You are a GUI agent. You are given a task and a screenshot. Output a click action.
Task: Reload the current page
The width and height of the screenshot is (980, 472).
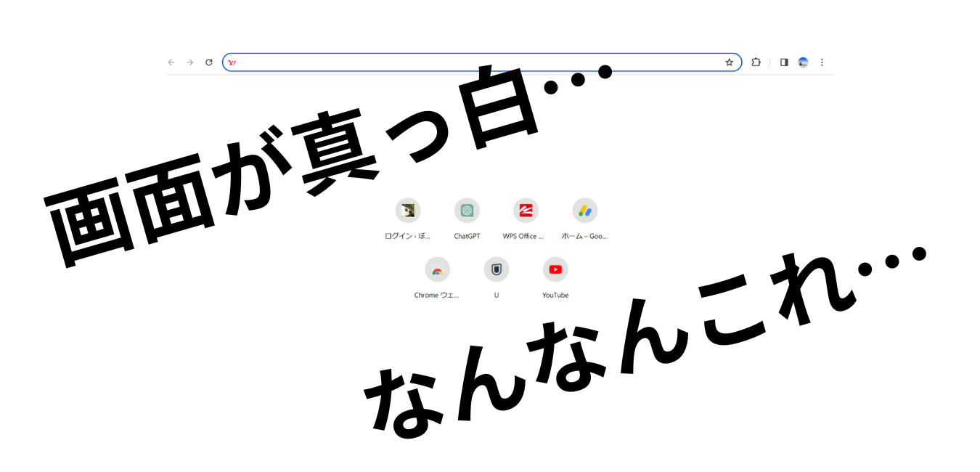pos(209,62)
